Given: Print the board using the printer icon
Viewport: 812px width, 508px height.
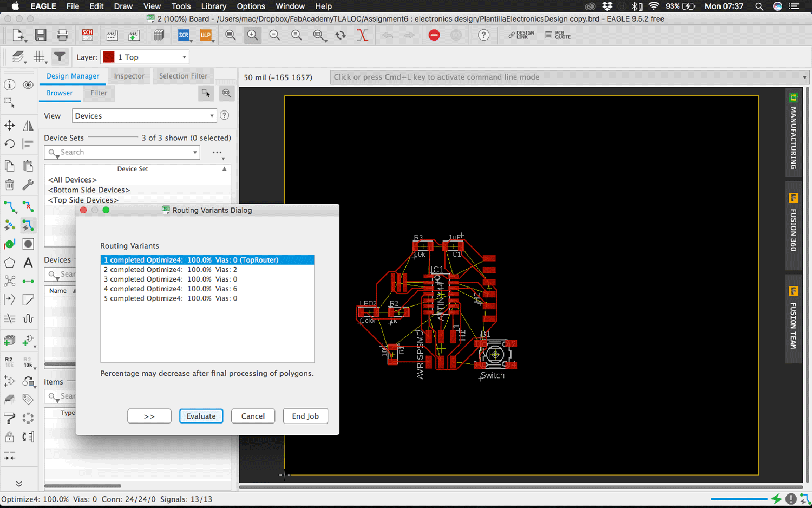Looking at the screenshot, I should click(63, 36).
